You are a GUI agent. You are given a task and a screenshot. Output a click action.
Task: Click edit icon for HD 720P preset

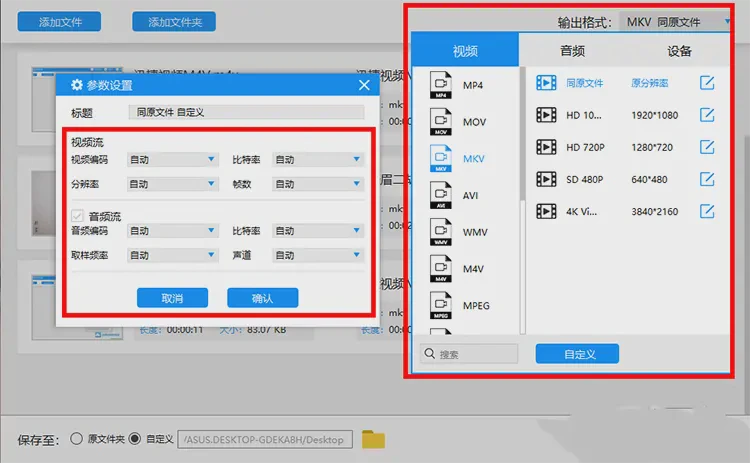pyautogui.click(x=707, y=147)
